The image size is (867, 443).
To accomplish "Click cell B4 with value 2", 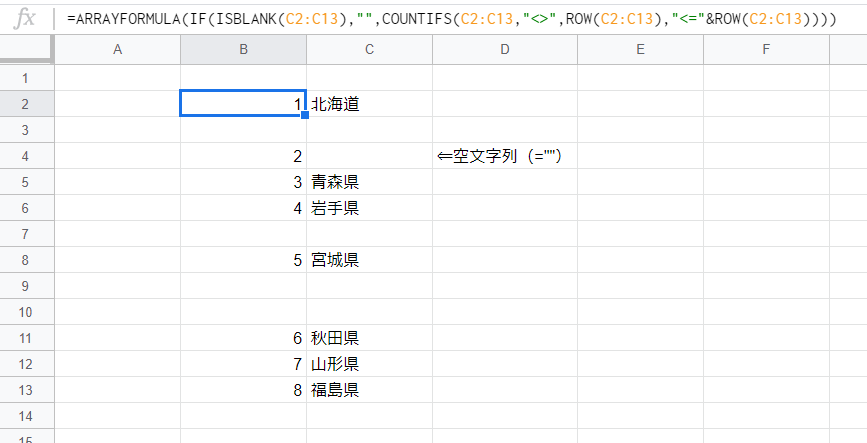I will (x=243, y=156).
